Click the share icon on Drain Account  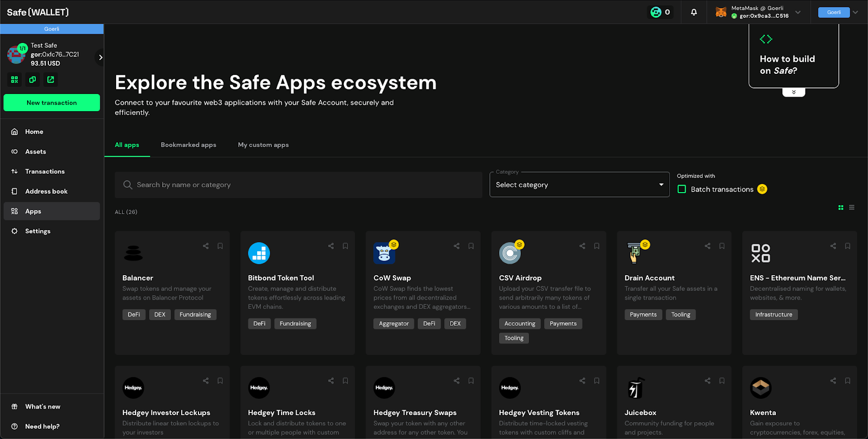707,246
